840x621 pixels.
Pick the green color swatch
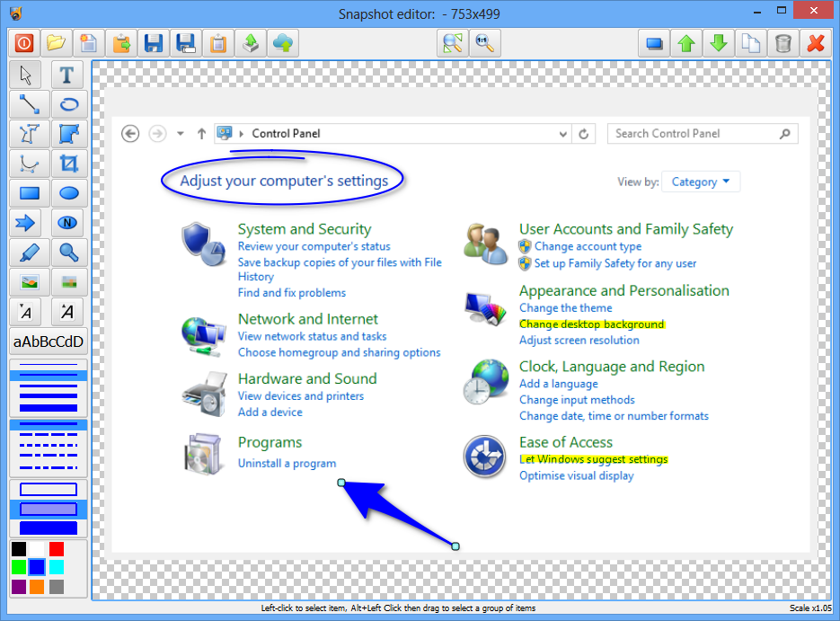(19, 567)
